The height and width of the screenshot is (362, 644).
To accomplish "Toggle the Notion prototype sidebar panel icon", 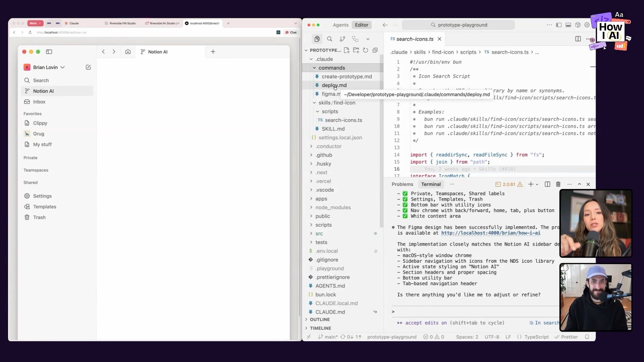I will point(49,52).
